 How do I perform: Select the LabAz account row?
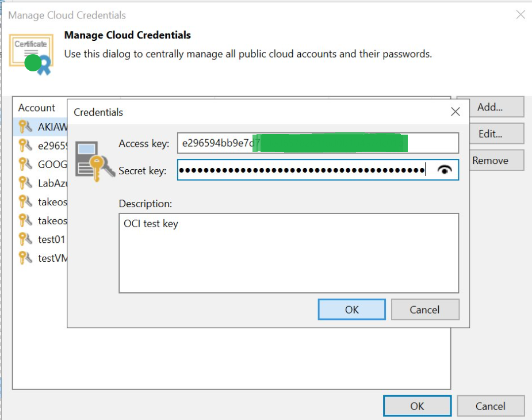40,183
